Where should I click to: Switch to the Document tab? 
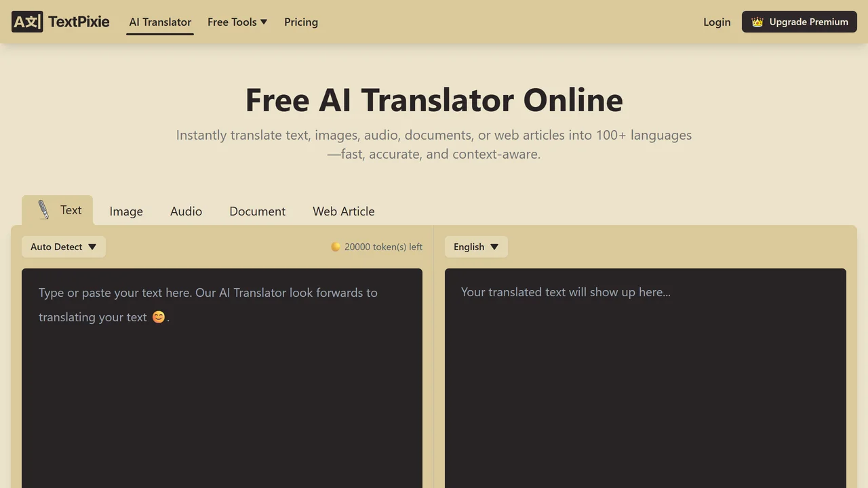click(257, 211)
